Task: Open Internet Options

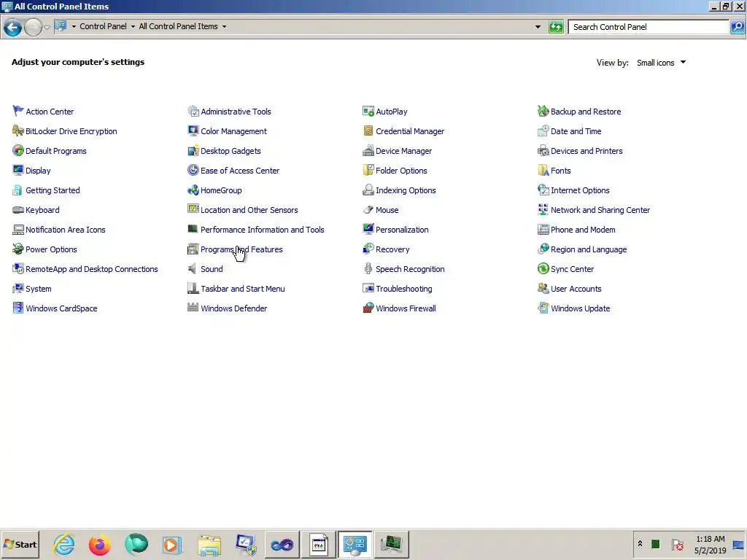Action: (580, 190)
